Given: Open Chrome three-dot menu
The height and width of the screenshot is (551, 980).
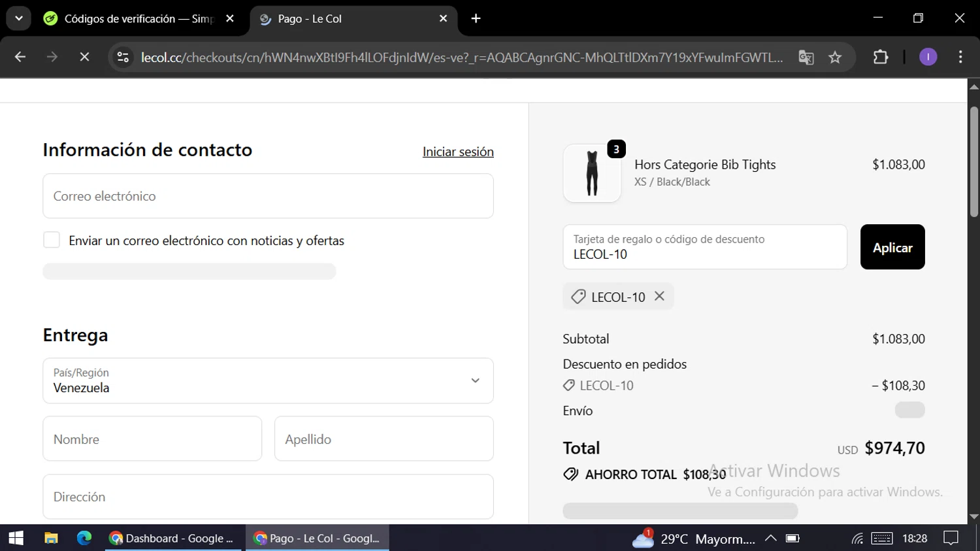Looking at the screenshot, I should tap(960, 58).
